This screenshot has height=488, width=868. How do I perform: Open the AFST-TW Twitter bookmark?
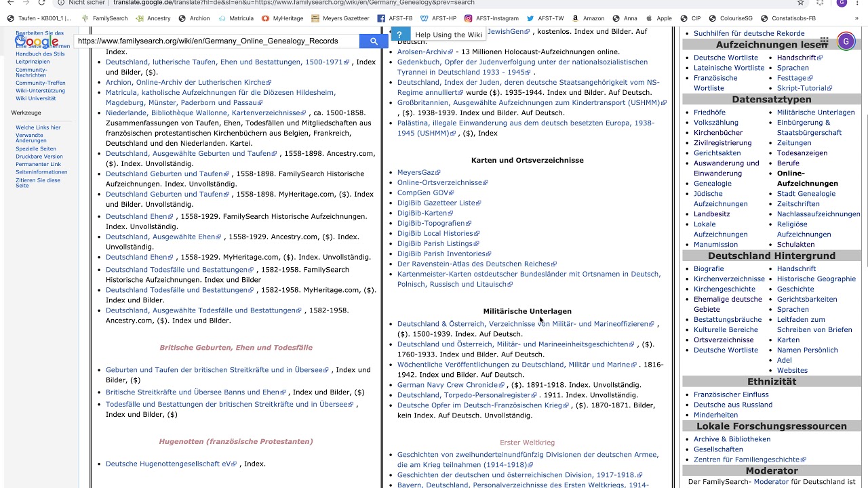[545, 18]
